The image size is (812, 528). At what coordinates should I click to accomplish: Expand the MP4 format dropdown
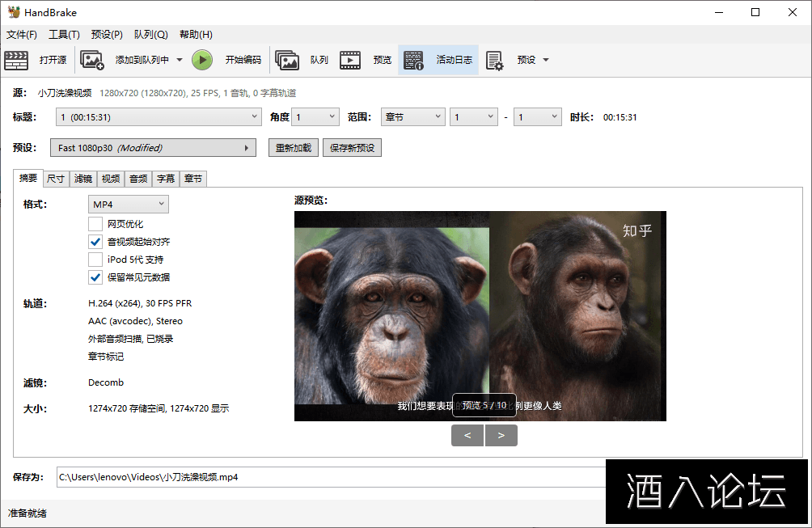[128, 204]
